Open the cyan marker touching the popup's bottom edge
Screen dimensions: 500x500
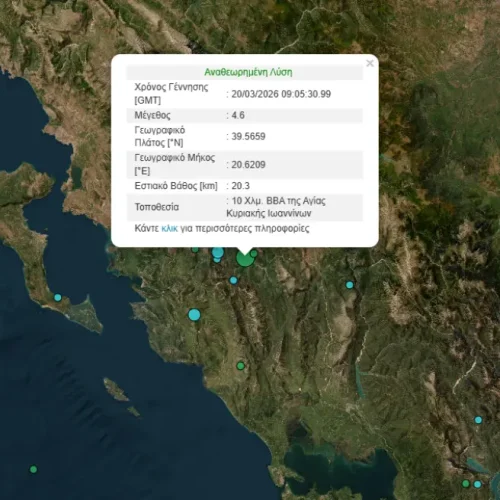218,253
